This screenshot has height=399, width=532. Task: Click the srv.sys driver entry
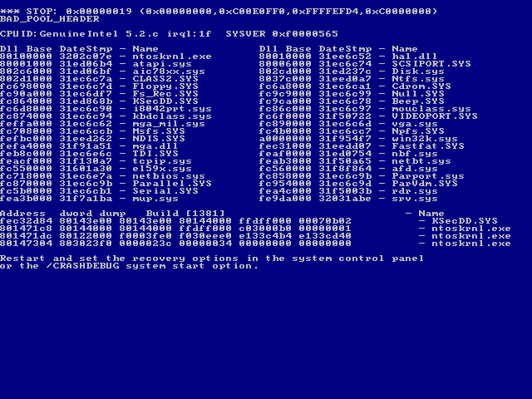pos(415,199)
